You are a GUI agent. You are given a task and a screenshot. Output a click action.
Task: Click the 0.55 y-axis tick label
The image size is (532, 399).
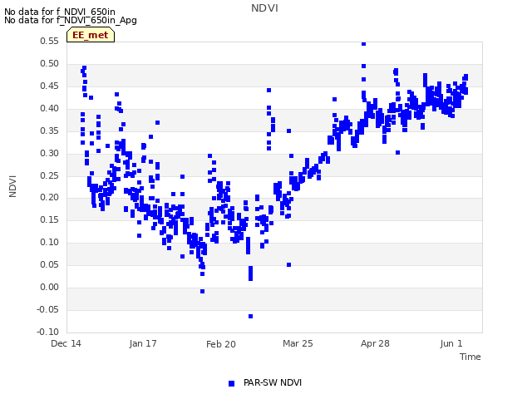tap(50, 41)
